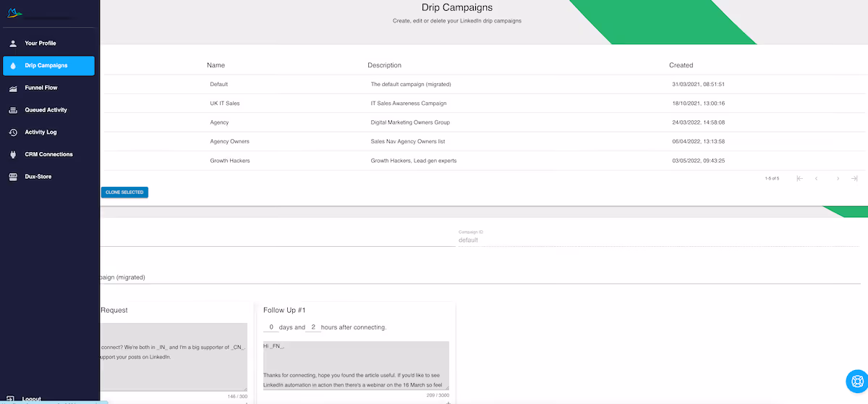This screenshot has height=404, width=868.
Task: Click the CRM Connections plug icon
Action: point(13,154)
